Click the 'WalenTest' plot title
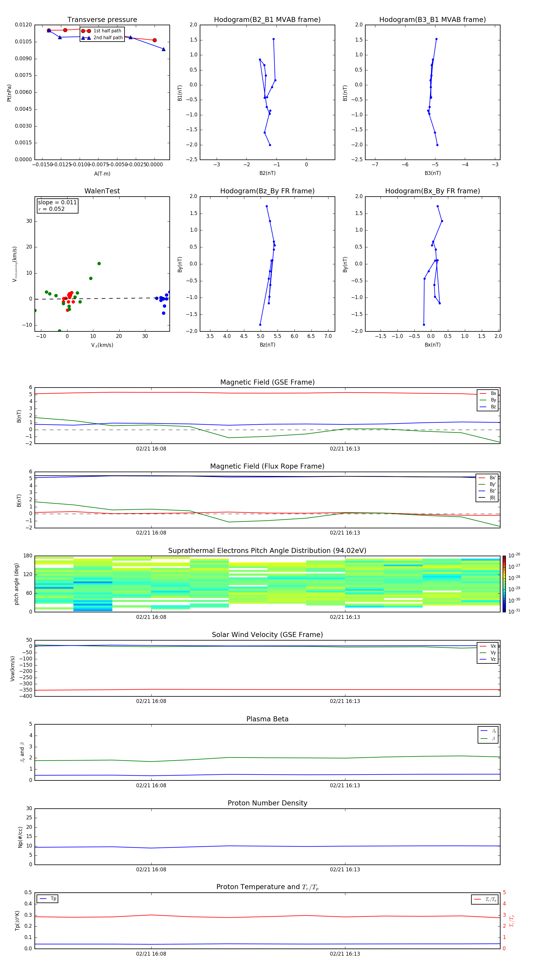The height and width of the screenshot is (980, 535). point(102,191)
